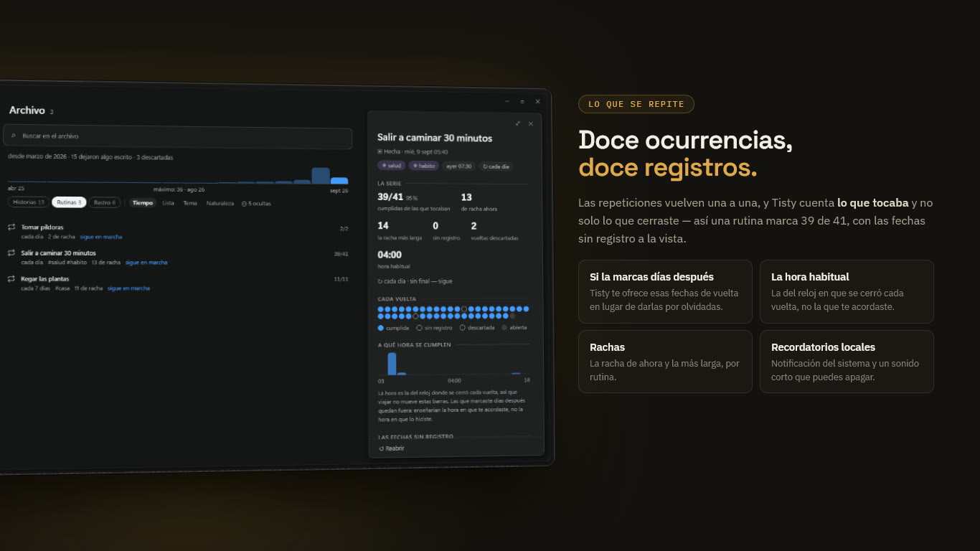Click sigue en marcha under Tomar píldoras
Viewport: 980px width, 551px height.
pos(101,237)
